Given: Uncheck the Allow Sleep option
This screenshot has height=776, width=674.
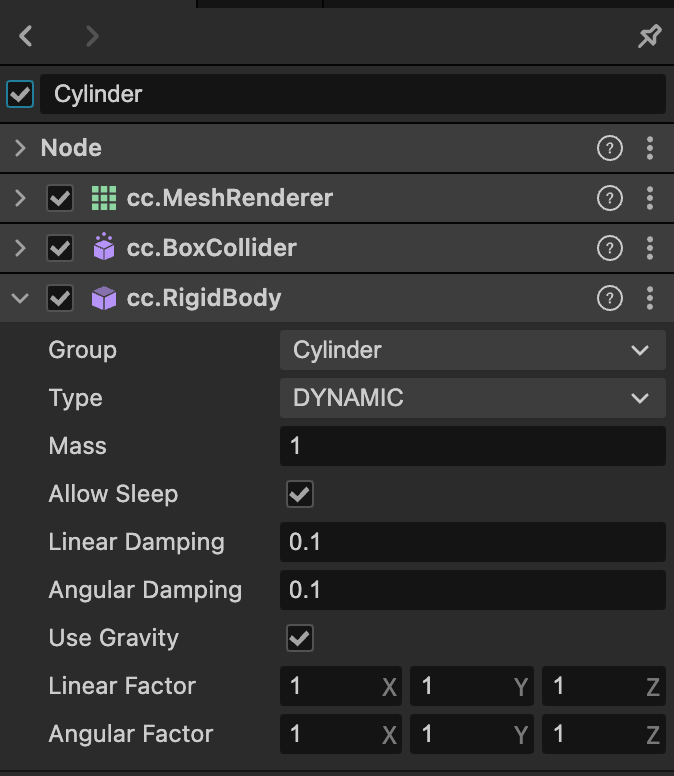Looking at the screenshot, I should click(x=300, y=494).
